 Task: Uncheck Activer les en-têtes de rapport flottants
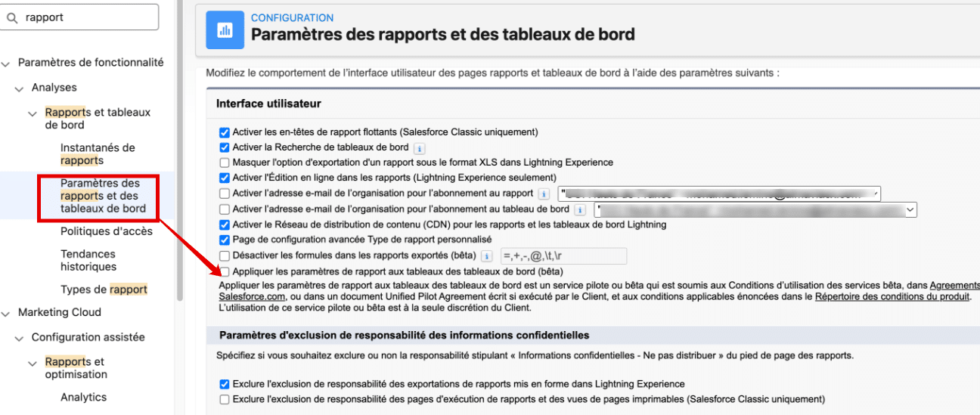click(x=224, y=132)
